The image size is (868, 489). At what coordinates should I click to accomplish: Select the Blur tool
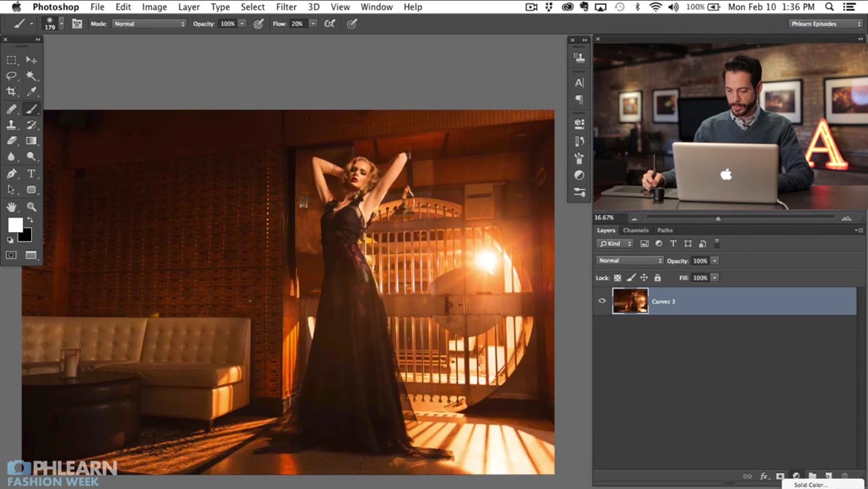tap(12, 156)
